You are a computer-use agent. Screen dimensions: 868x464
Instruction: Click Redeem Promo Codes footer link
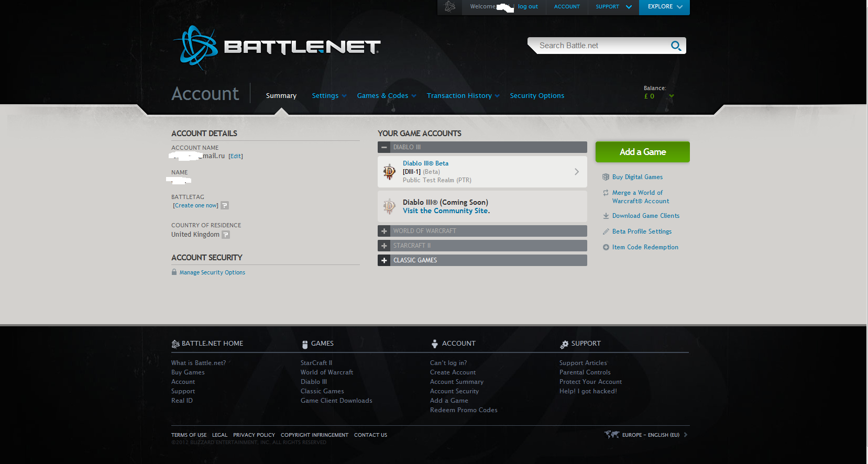pos(464,410)
